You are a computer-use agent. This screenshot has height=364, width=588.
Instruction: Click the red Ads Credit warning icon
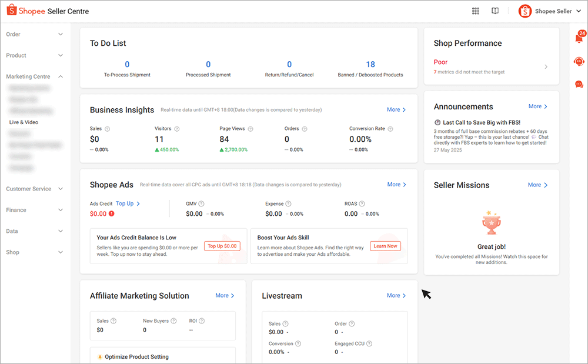111,214
